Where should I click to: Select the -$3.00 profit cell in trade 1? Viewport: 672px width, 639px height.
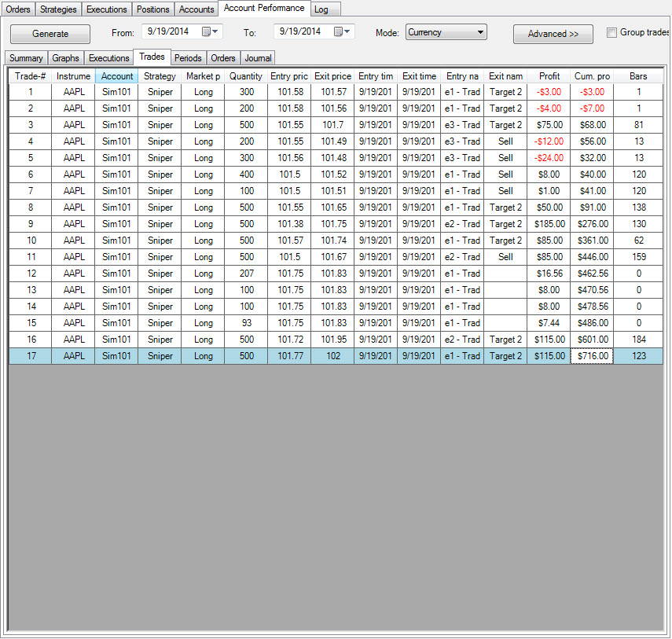point(549,92)
